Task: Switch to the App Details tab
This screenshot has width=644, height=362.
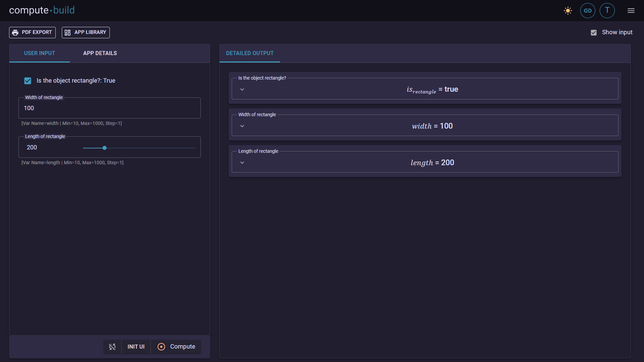Action: pyautogui.click(x=100, y=53)
